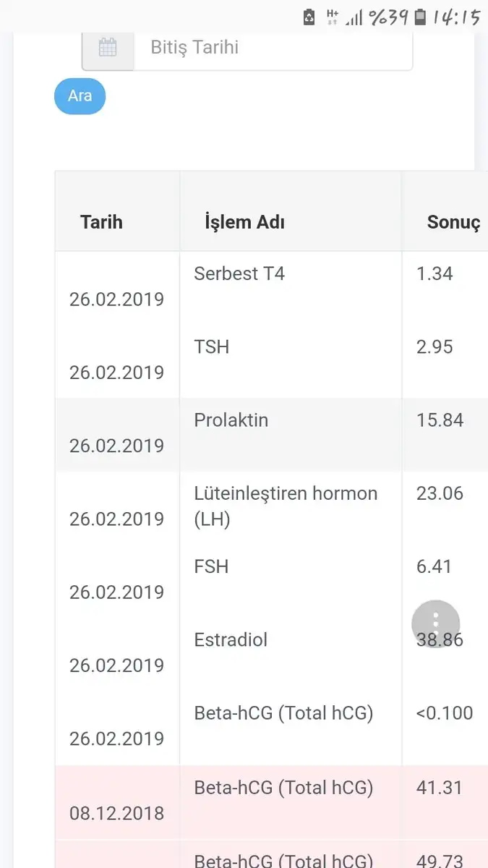Tap the battery icon in status bar
The height and width of the screenshot is (868, 488).
click(x=420, y=17)
